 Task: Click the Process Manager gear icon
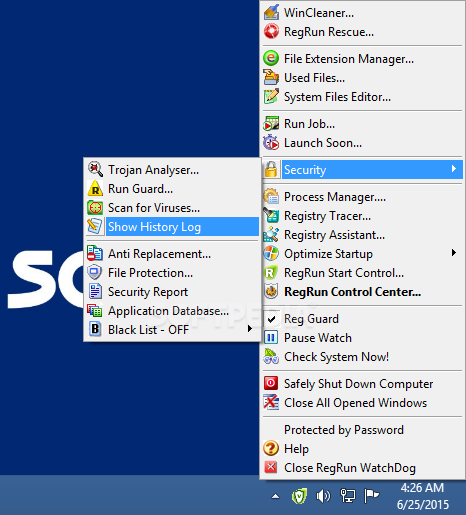271,197
